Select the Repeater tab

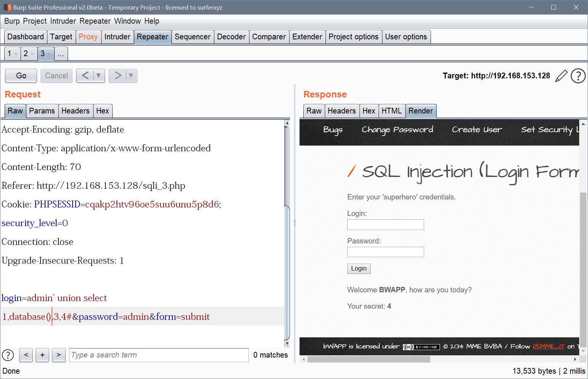click(x=152, y=37)
